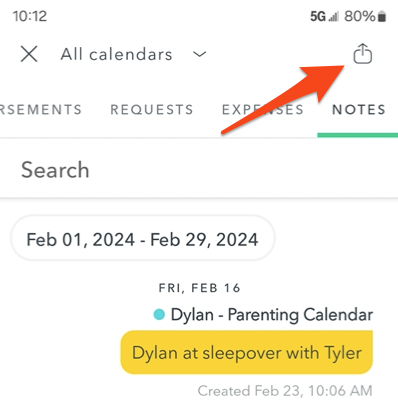Tap the 10:12 status bar clock
The image size is (398, 406).
click(x=30, y=16)
